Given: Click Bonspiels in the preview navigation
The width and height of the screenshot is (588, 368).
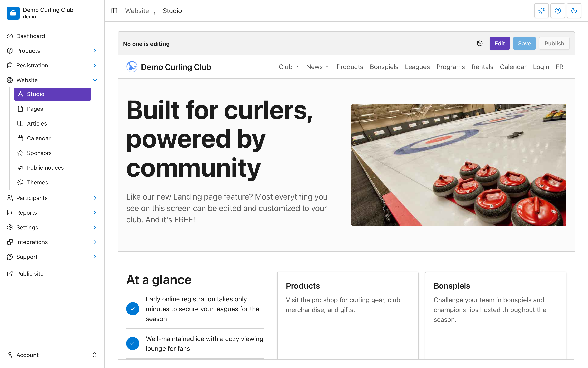Looking at the screenshot, I should 384,67.
